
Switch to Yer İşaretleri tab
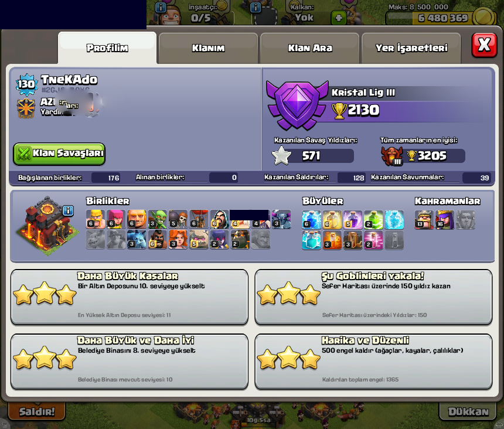(x=411, y=48)
